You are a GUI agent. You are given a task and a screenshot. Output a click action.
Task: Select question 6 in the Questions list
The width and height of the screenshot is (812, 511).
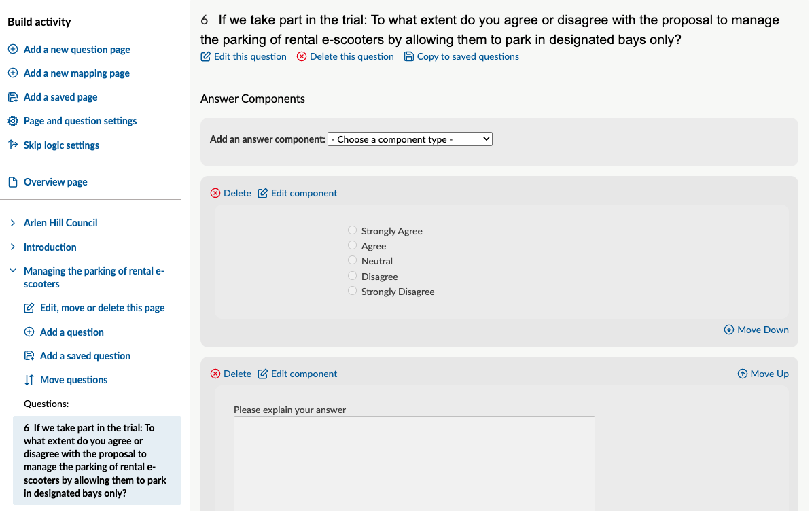pos(97,460)
